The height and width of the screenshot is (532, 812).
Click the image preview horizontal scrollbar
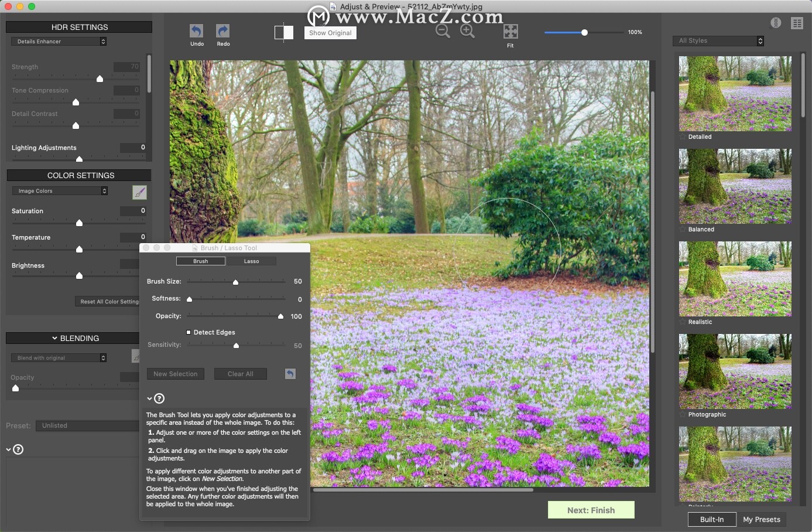pos(423,490)
